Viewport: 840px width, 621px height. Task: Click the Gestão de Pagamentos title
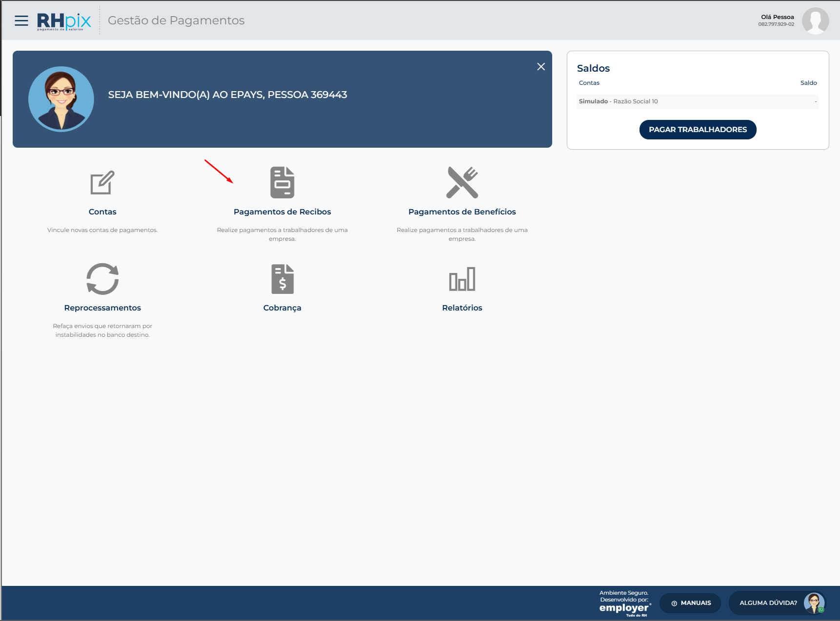pos(176,20)
